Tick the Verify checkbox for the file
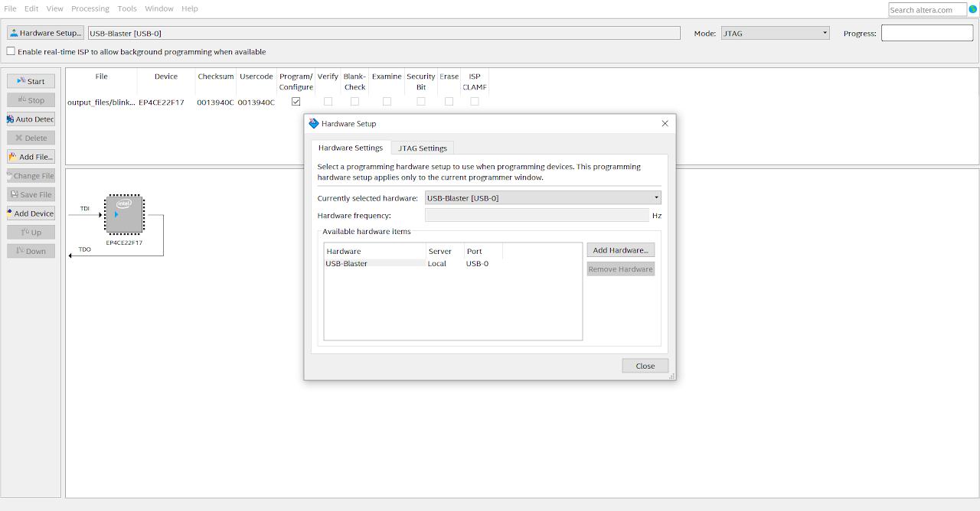The width and height of the screenshot is (980, 511). [x=328, y=102]
